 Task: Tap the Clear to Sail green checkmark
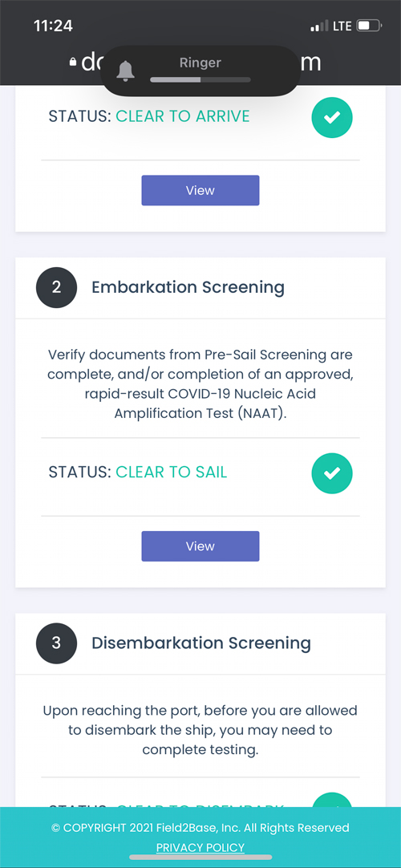[332, 473]
